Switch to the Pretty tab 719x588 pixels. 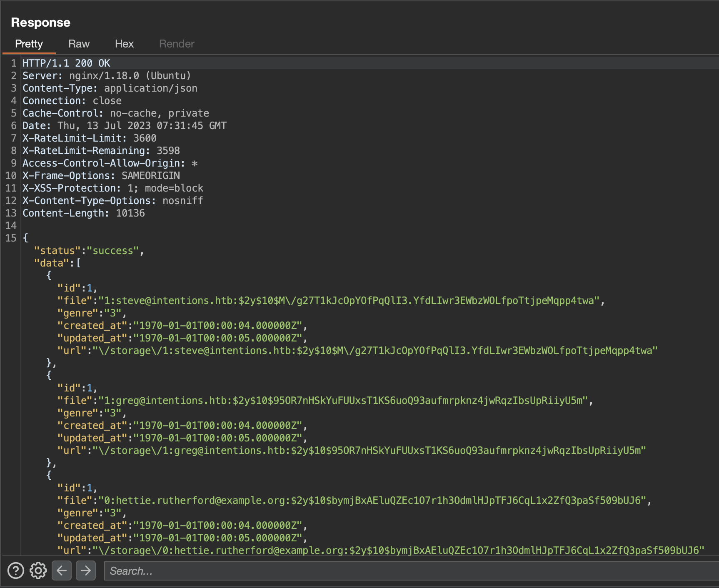point(29,44)
